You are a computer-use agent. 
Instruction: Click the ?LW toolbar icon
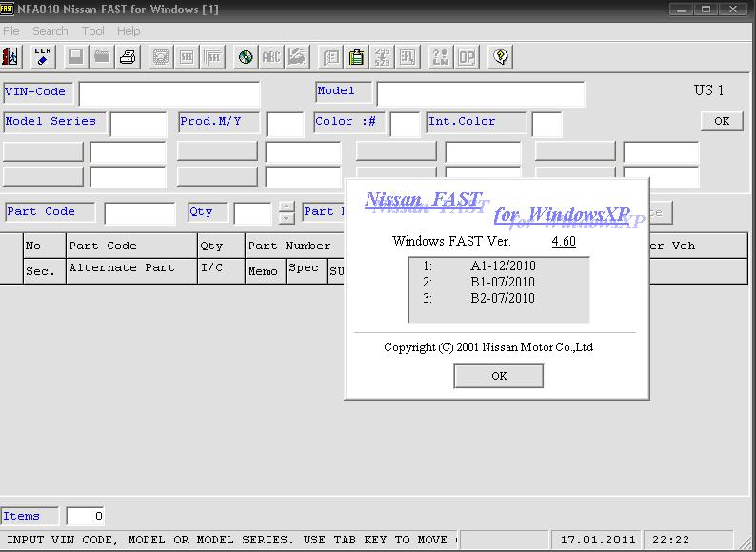click(x=441, y=57)
